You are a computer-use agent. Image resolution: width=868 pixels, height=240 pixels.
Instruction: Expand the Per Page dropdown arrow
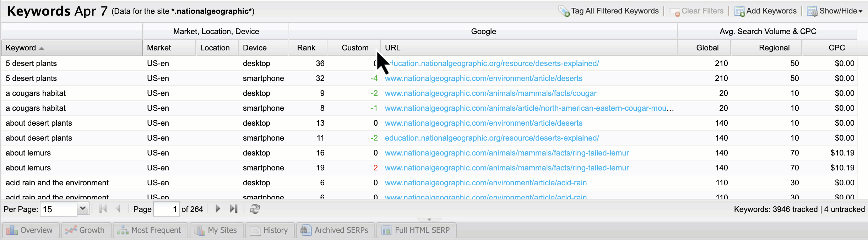pyautogui.click(x=83, y=209)
